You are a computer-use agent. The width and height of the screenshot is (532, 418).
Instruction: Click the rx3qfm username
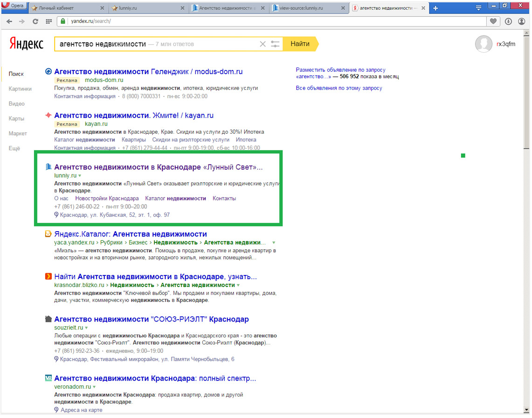(x=506, y=44)
